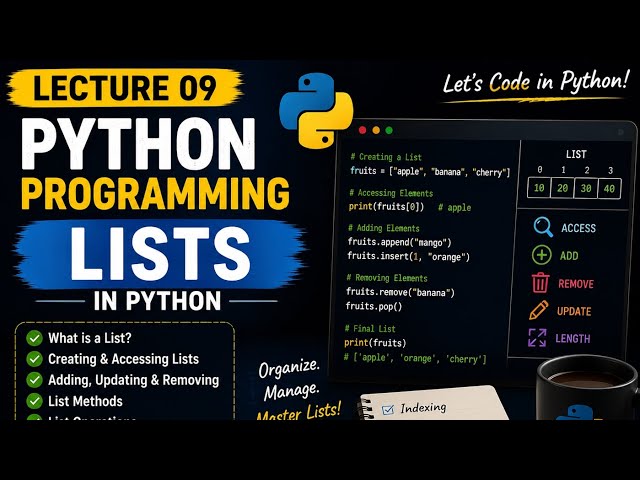Click the ACCESS label
Image resolution: width=640 pixels, height=480 pixels.
tap(578, 228)
